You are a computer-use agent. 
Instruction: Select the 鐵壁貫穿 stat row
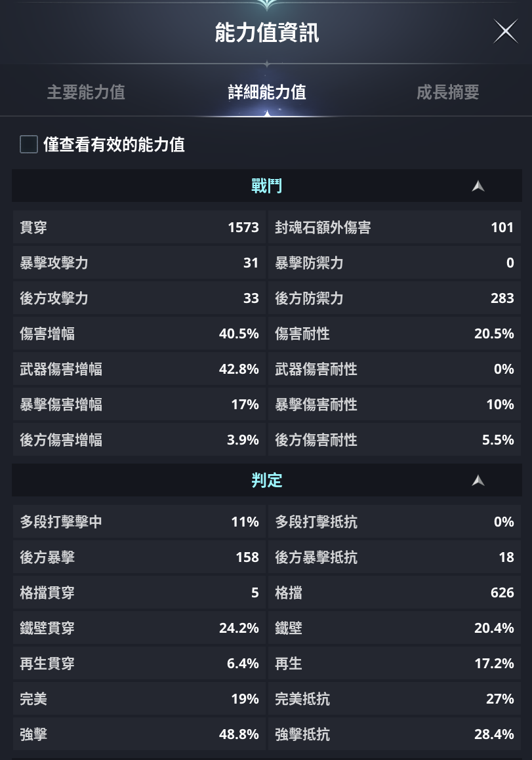pyautogui.click(x=139, y=629)
